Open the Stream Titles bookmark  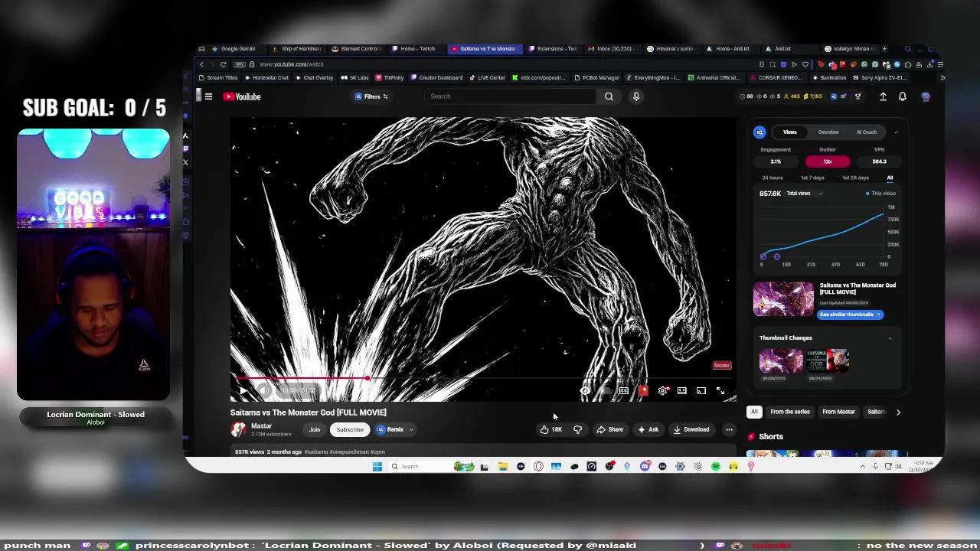click(218, 77)
